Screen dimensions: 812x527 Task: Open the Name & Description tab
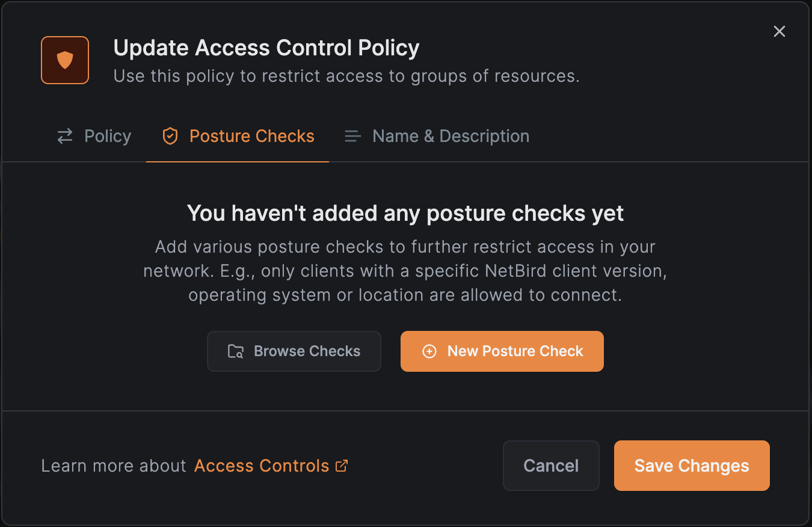(451, 136)
